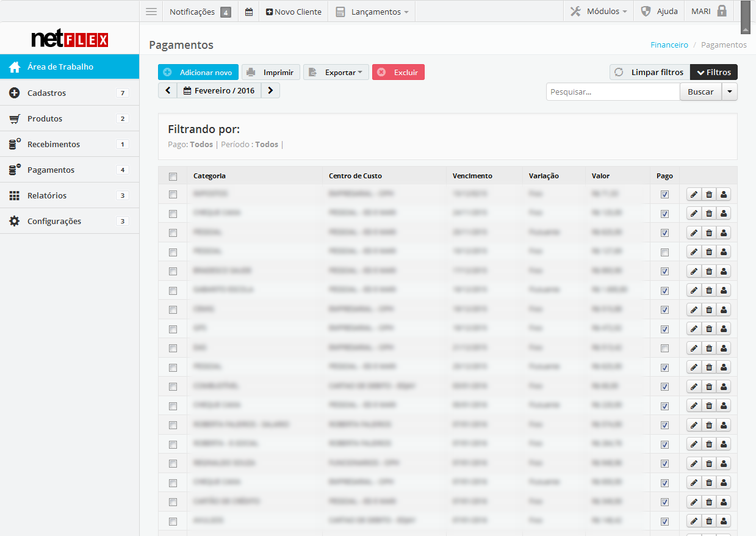Click the trash delete icon in first row
756x536 pixels.
point(709,194)
